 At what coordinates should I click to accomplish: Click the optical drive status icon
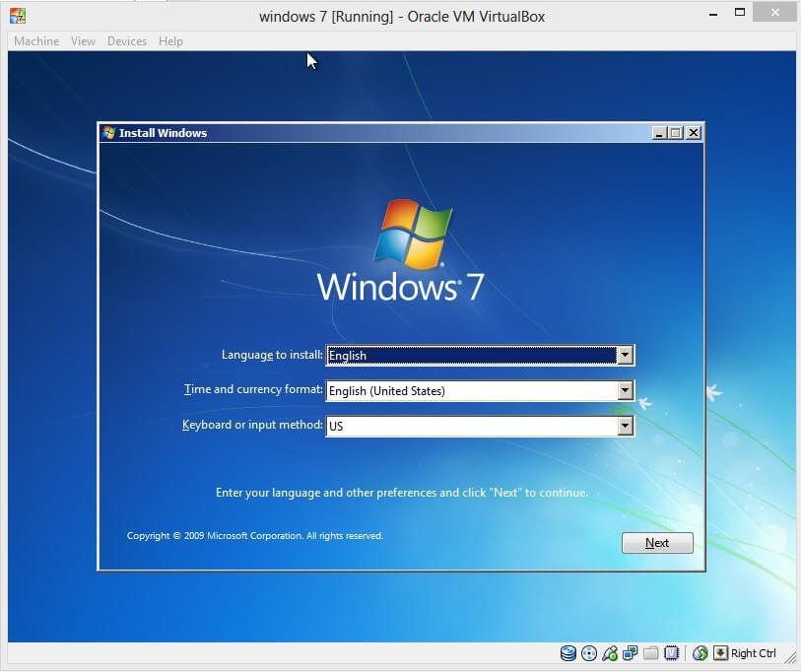pyautogui.click(x=589, y=652)
